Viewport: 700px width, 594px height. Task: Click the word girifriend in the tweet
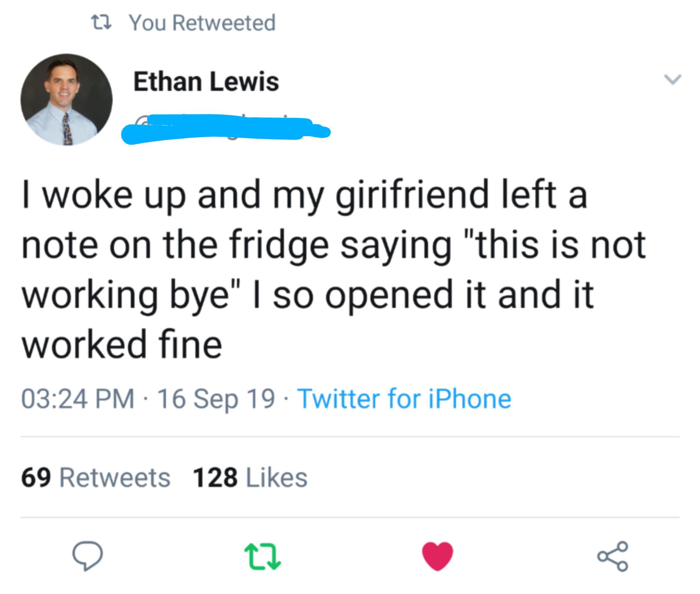pos(413,195)
